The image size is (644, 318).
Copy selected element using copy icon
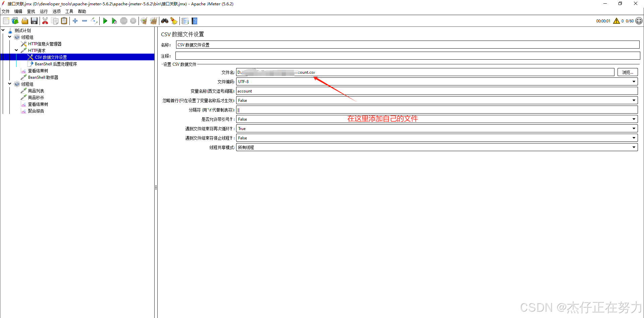click(x=55, y=21)
